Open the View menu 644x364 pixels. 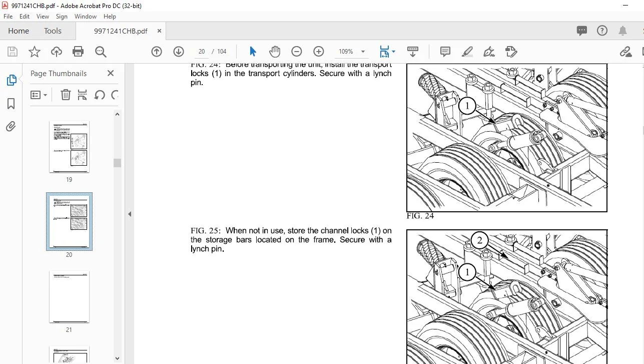[x=43, y=17]
